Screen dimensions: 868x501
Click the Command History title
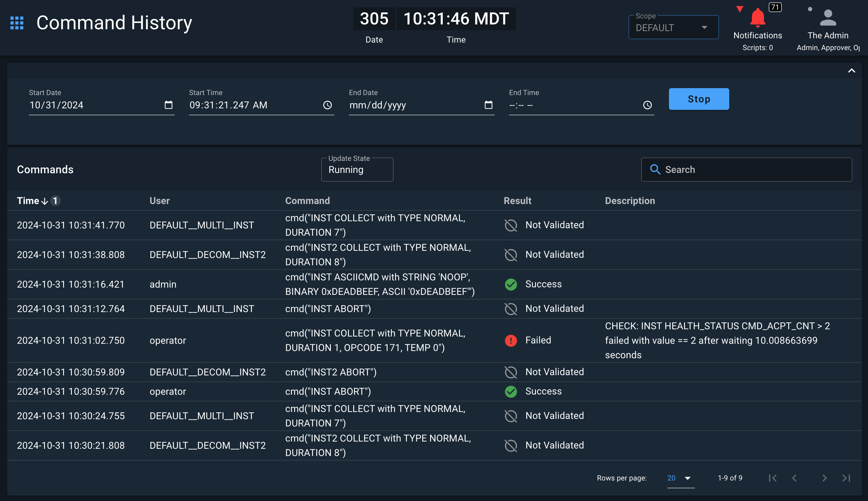(114, 23)
